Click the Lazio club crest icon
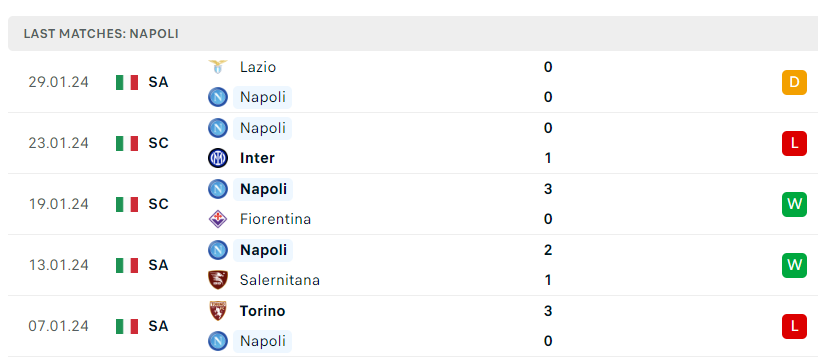Viewport: 818px width, 361px height. click(218, 67)
